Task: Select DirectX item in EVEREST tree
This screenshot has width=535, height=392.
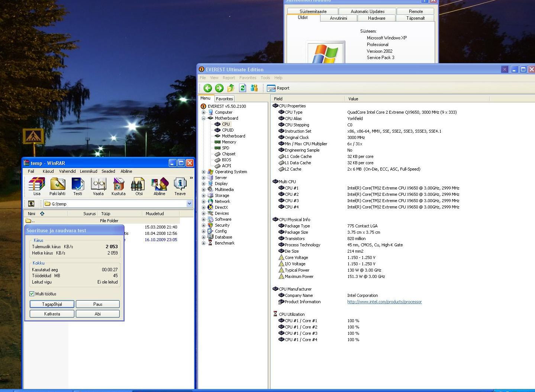Action: (221, 207)
